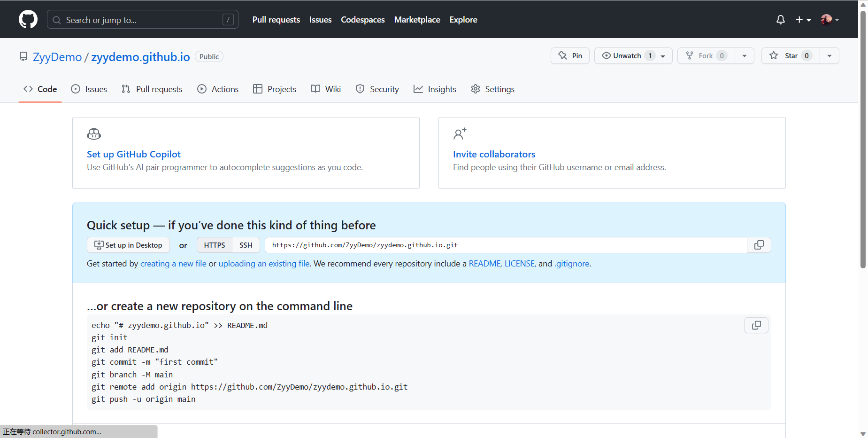Fork this repository
The height and width of the screenshot is (438, 868).
pyautogui.click(x=706, y=56)
